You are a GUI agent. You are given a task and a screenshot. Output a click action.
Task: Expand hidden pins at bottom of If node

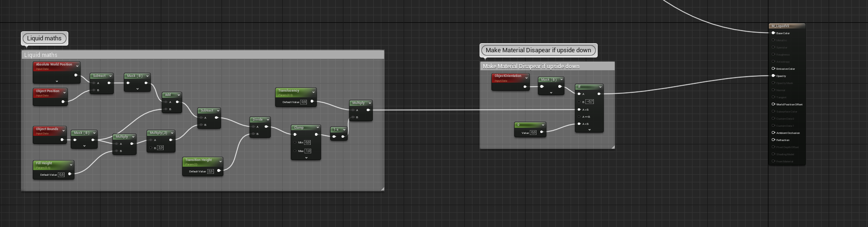pyautogui.click(x=589, y=130)
